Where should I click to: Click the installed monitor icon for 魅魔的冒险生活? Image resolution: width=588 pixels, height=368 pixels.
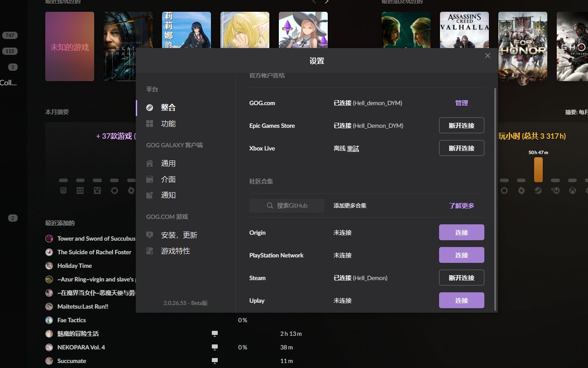215,334
